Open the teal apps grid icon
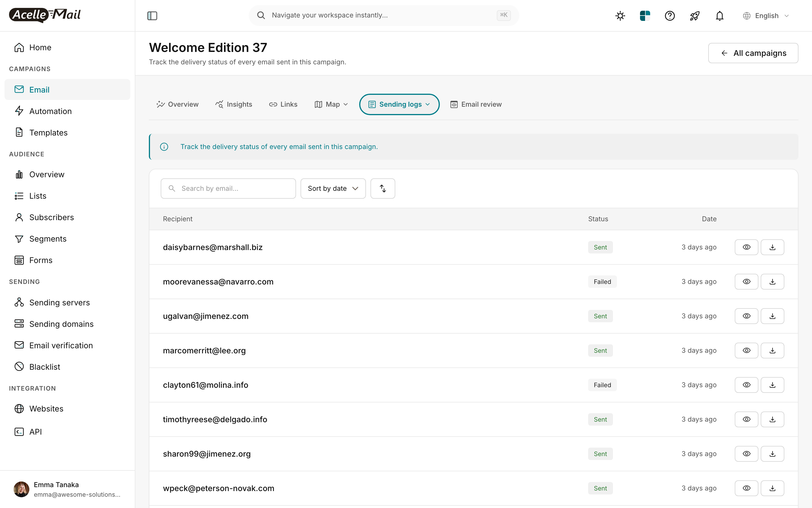812x508 pixels. 645,16
